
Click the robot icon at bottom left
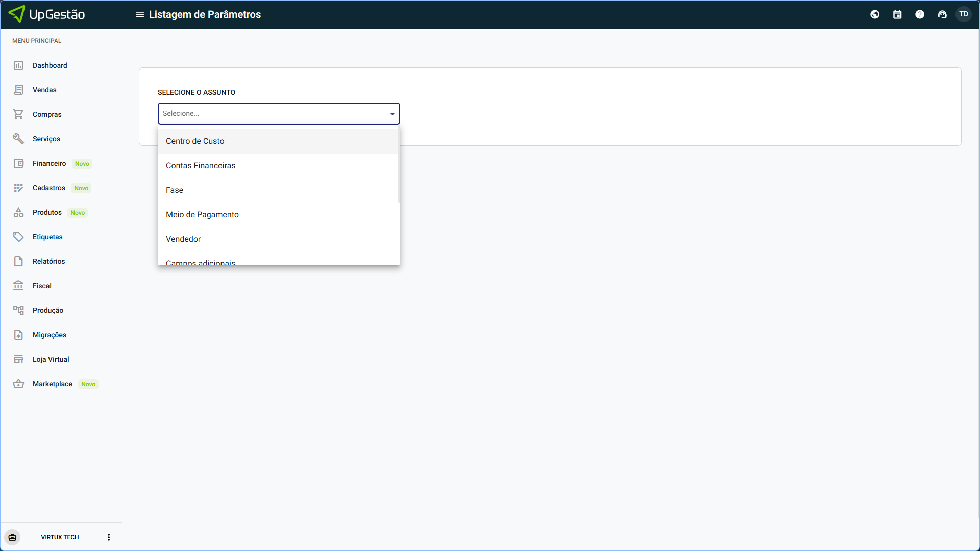[x=12, y=537]
